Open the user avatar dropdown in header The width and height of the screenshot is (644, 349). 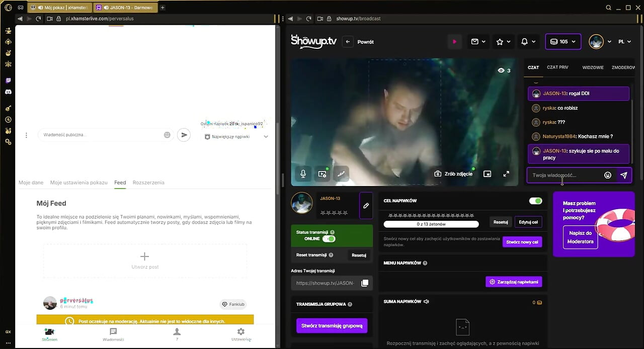(600, 42)
